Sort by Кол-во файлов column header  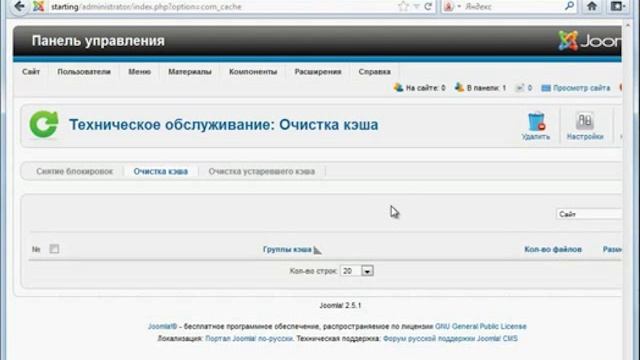pyautogui.click(x=553, y=249)
